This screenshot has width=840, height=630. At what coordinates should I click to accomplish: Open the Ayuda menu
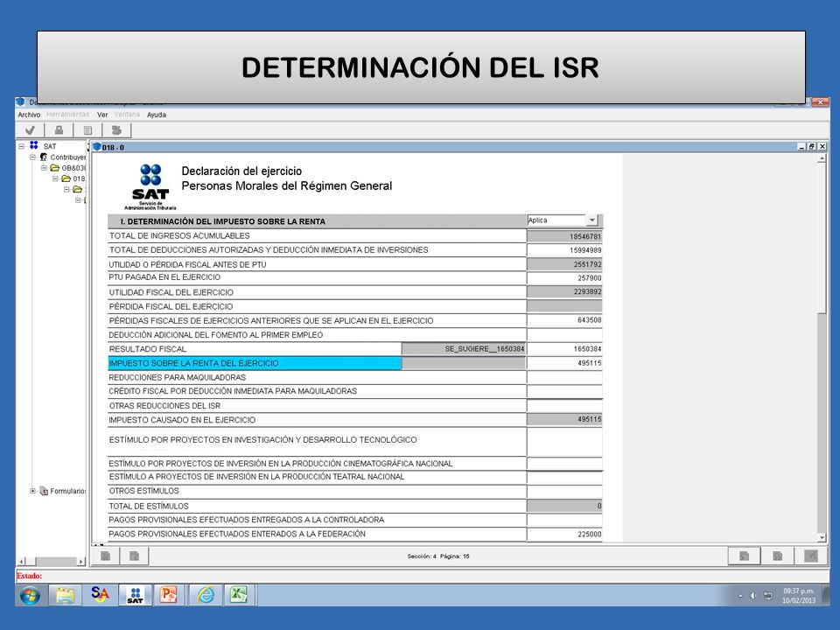pos(157,115)
